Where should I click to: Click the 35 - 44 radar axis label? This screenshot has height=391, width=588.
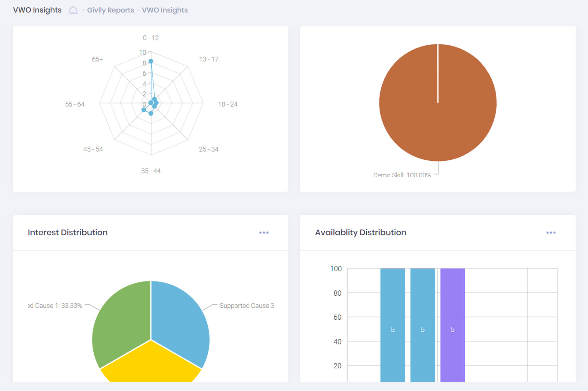(151, 171)
